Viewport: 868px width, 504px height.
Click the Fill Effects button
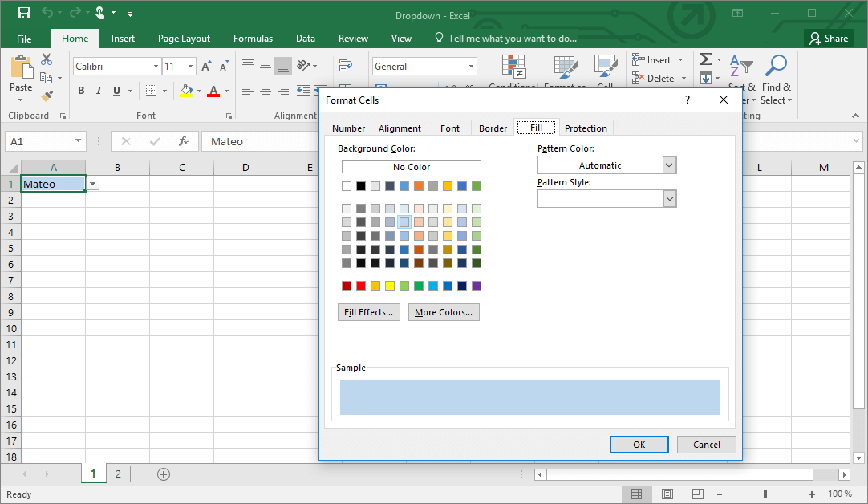click(368, 312)
